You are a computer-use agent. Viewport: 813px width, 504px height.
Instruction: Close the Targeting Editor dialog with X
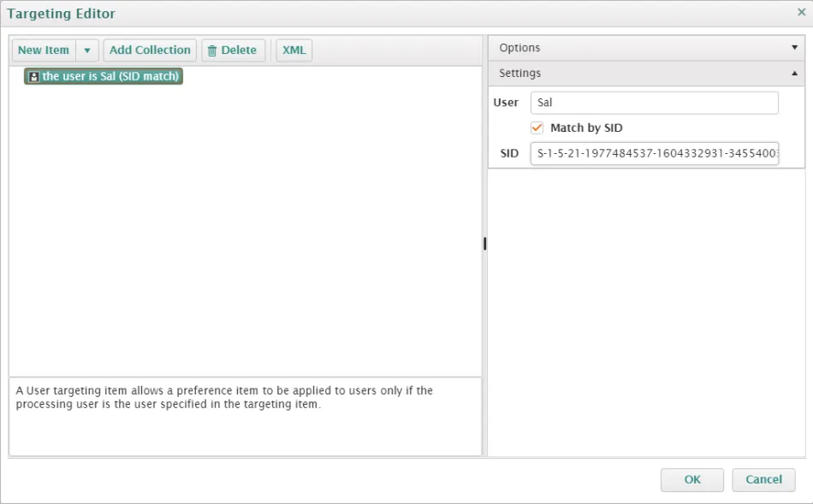801,13
